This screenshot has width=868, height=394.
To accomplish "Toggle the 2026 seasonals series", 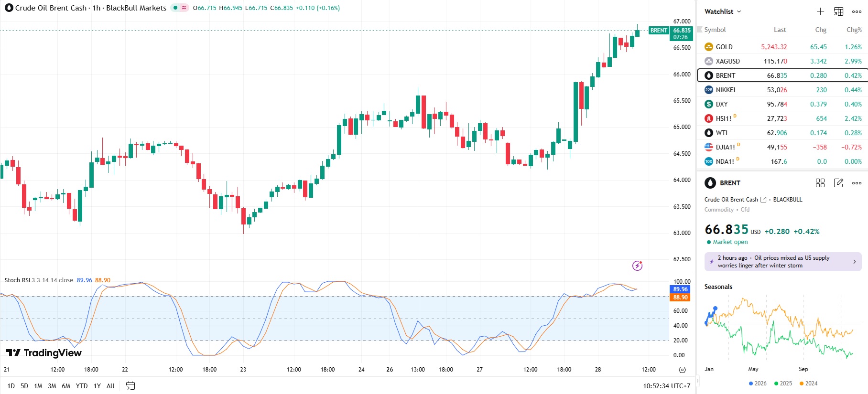I will click(x=758, y=383).
